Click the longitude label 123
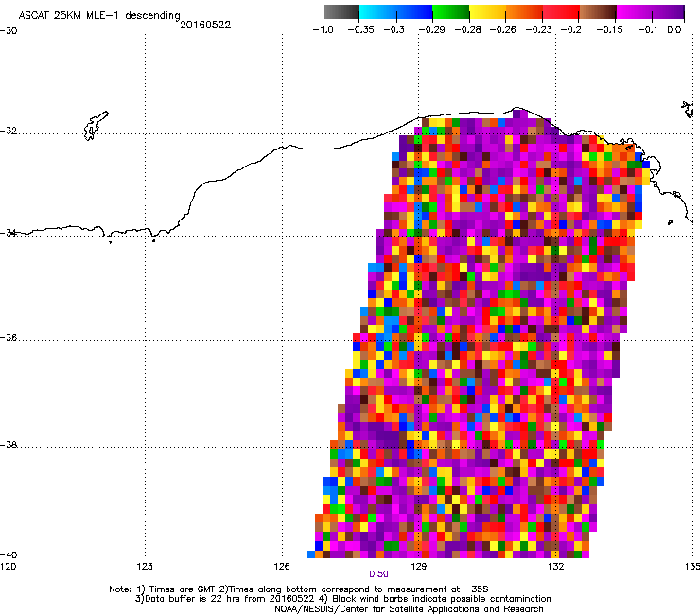This screenshot has width=700, height=615. pyautogui.click(x=145, y=567)
